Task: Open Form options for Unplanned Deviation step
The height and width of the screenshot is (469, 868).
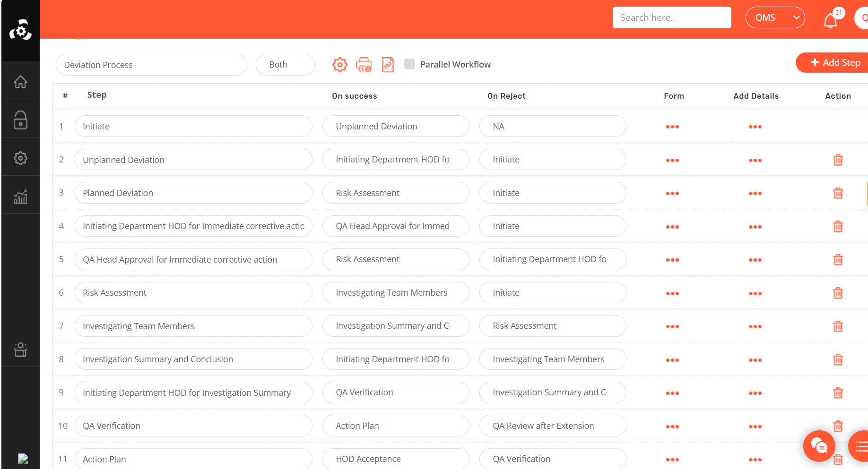Action: 672,160
